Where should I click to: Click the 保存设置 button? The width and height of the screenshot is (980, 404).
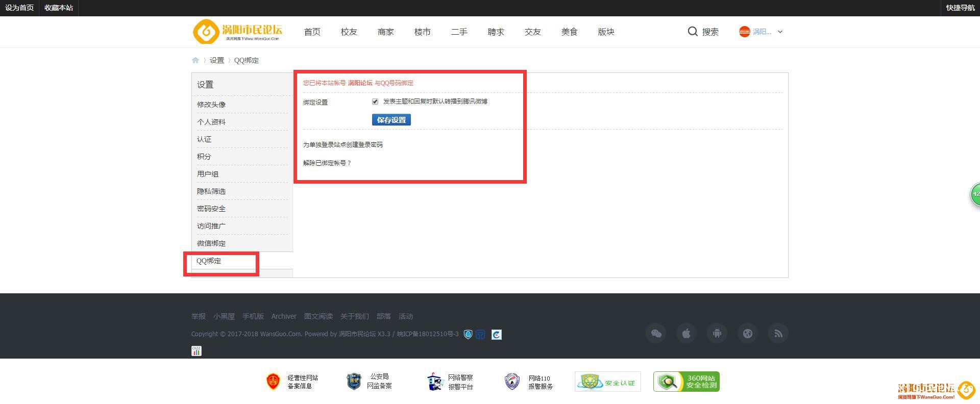click(x=391, y=120)
